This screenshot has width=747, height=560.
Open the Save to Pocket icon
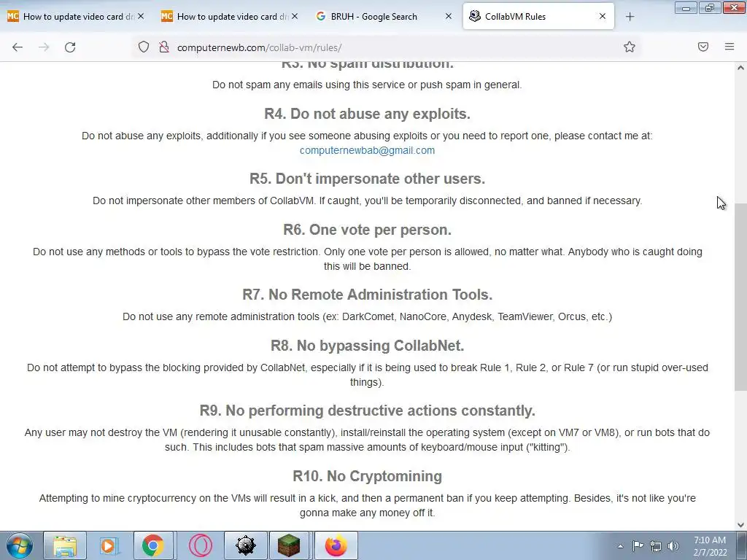point(703,47)
